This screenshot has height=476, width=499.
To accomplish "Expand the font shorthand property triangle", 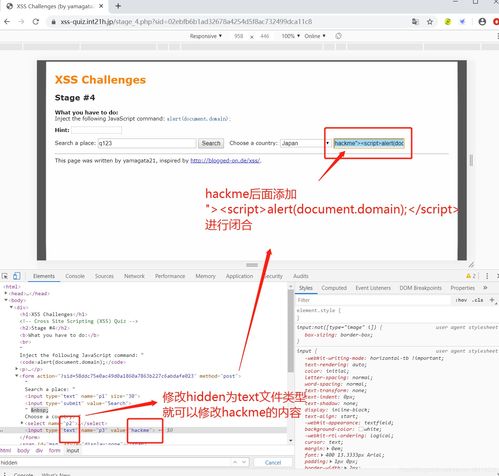I will 322,455.
